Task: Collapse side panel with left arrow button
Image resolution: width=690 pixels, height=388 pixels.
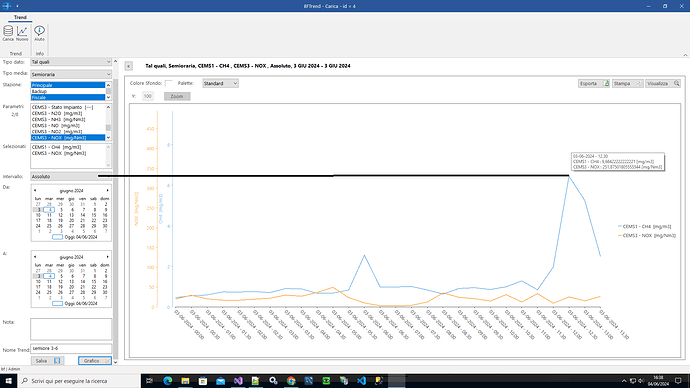Action: (128, 66)
